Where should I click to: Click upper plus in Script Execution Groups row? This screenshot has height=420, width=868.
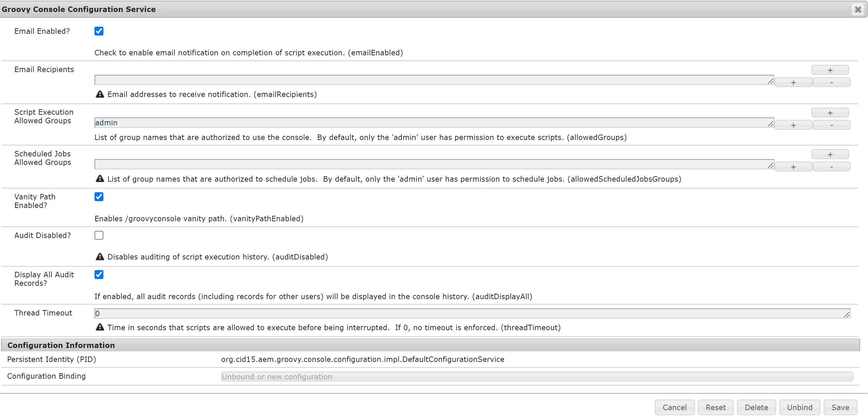tap(830, 113)
